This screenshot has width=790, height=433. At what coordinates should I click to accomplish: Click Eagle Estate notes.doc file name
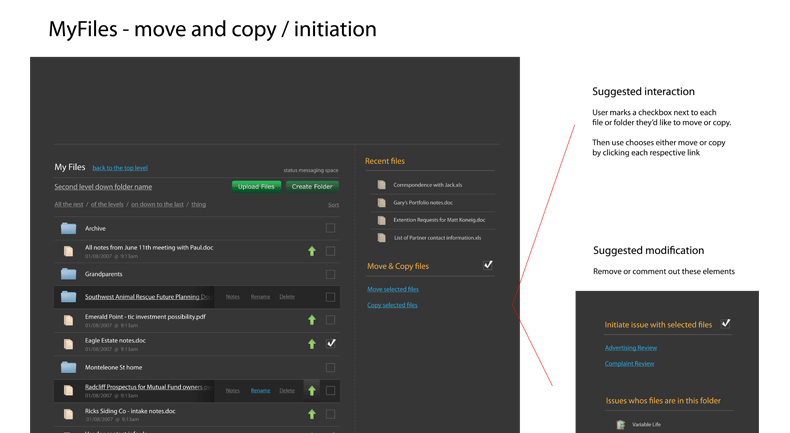[115, 341]
